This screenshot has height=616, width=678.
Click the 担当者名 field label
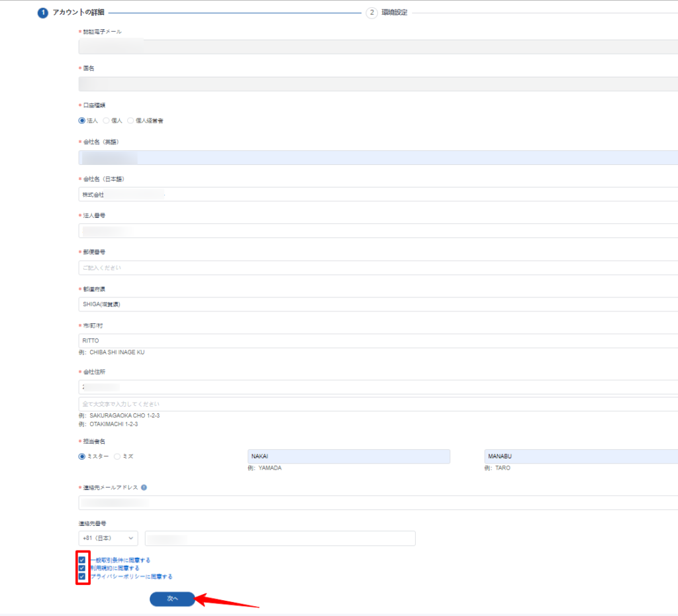(x=94, y=441)
